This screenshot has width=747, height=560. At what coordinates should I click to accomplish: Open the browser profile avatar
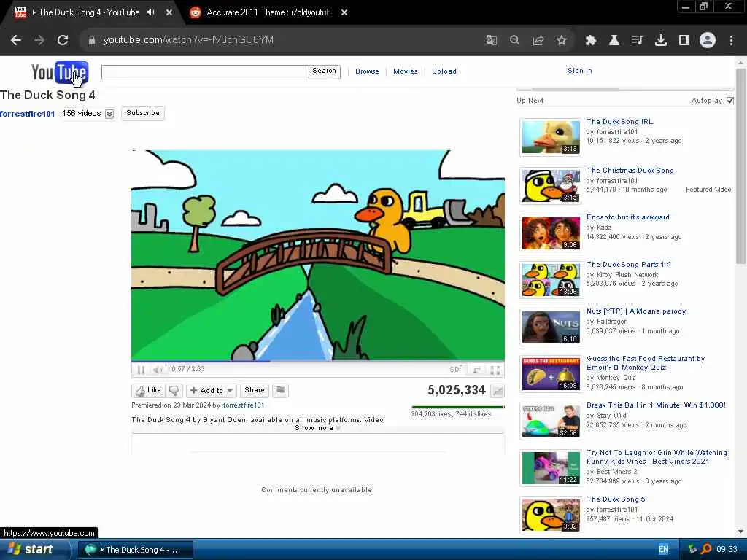click(x=708, y=40)
